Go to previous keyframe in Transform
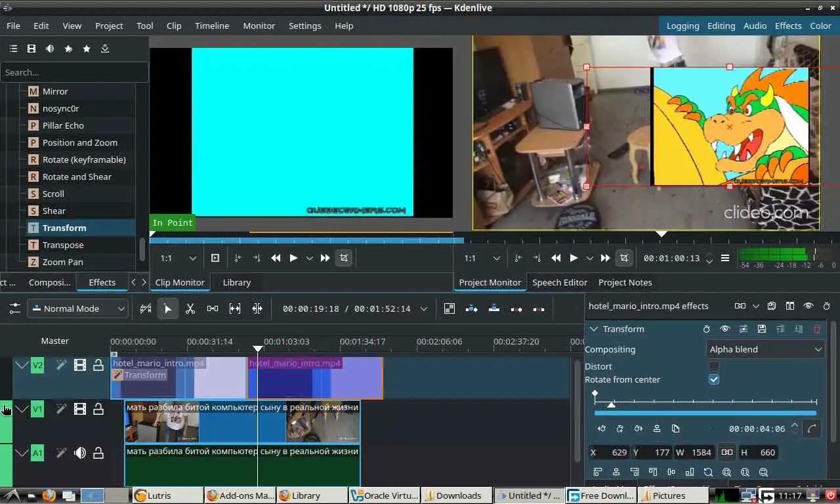The width and height of the screenshot is (840, 504). coord(602,429)
